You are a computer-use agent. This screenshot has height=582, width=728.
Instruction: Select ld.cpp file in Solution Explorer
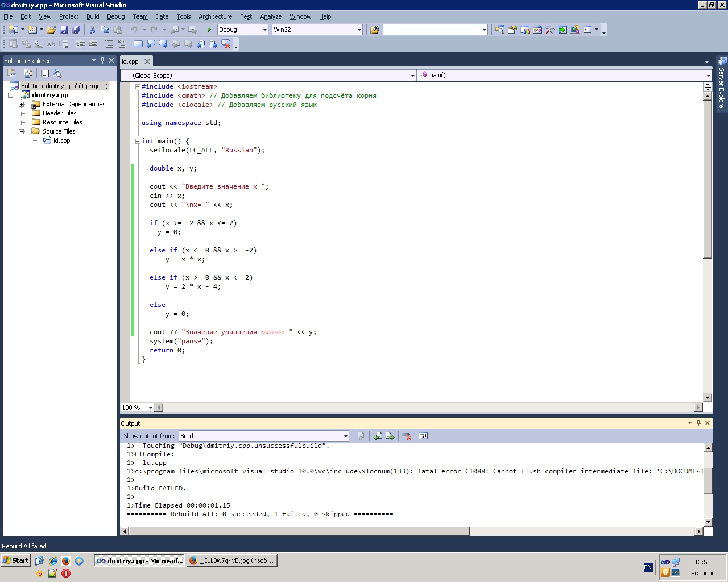(61, 140)
